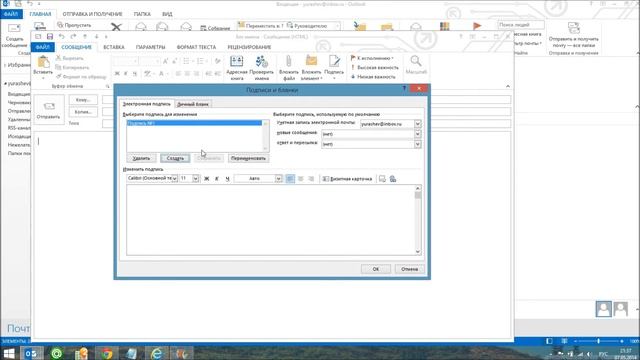Open the Адресная книга address book
Viewport: 640px width, 360px height.
pos(236,67)
